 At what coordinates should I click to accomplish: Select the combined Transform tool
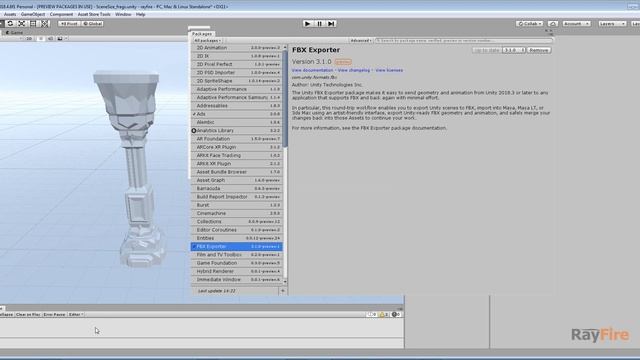44,24
